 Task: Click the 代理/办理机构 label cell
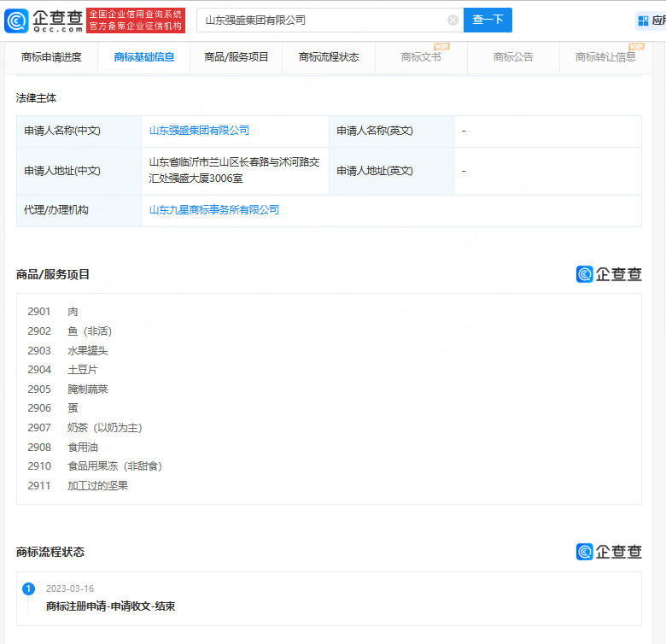pos(79,210)
